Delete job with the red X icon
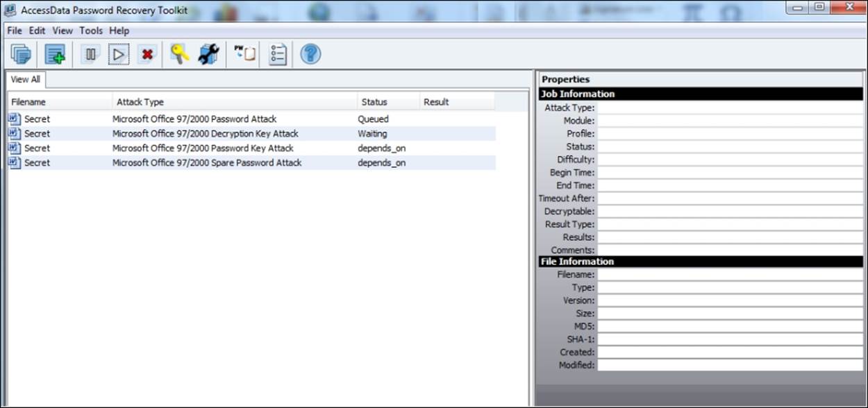This screenshot has width=868, height=408. (x=147, y=54)
